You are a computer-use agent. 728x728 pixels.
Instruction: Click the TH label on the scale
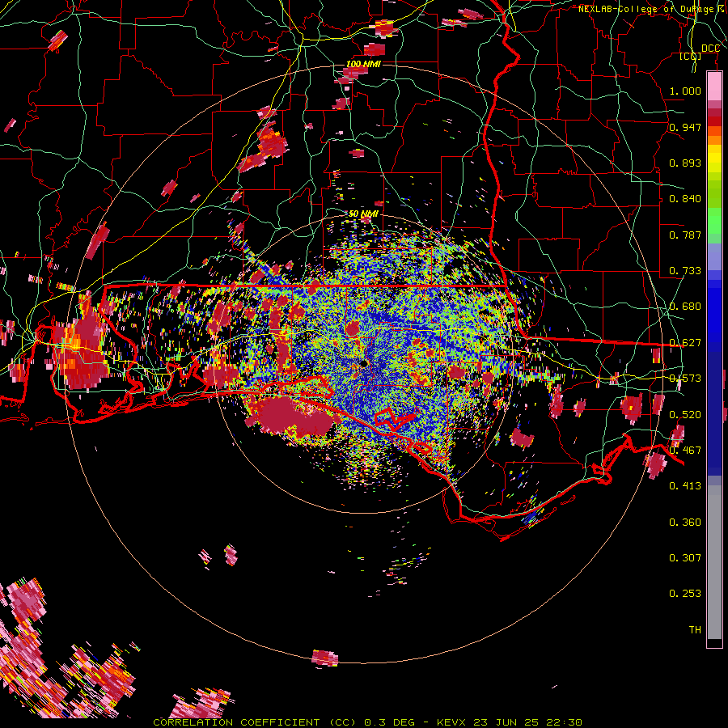click(695, 630)
